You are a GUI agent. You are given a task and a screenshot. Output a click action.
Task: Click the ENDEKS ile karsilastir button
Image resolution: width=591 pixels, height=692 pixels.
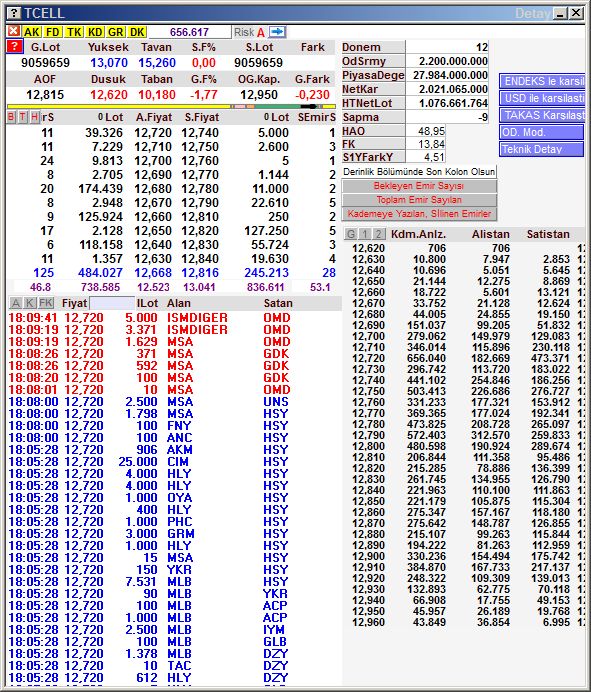coord(542,82)
